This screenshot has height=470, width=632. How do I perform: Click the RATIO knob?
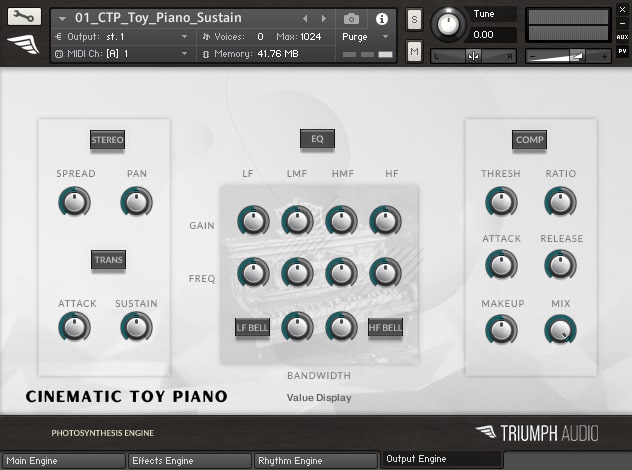coord(561,202)
